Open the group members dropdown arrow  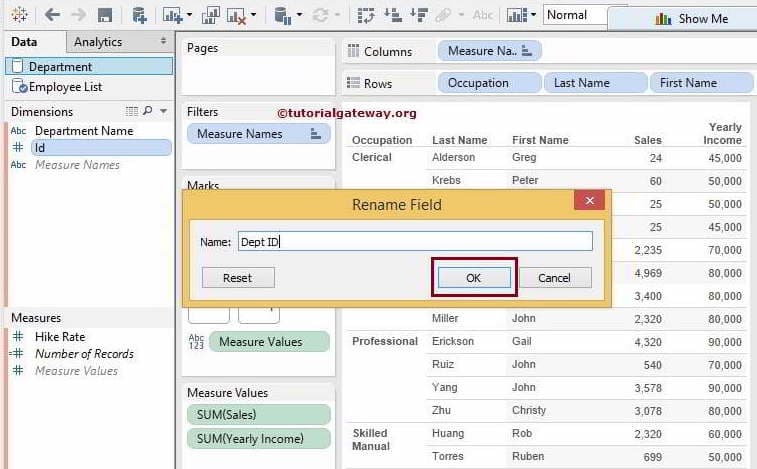(462, 15)
